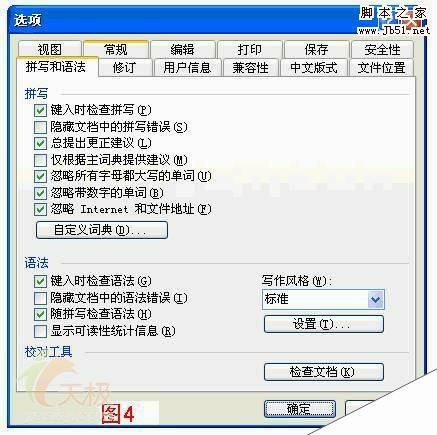
Task: Select the 安全性 tab
Action: (x=382, y=50)
